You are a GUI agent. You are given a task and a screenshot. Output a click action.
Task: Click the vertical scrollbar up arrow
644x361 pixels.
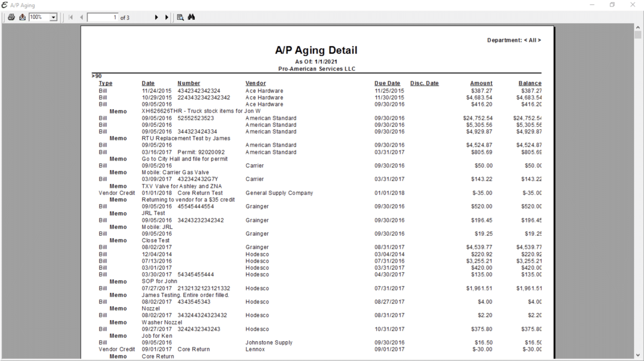[638, 27]
